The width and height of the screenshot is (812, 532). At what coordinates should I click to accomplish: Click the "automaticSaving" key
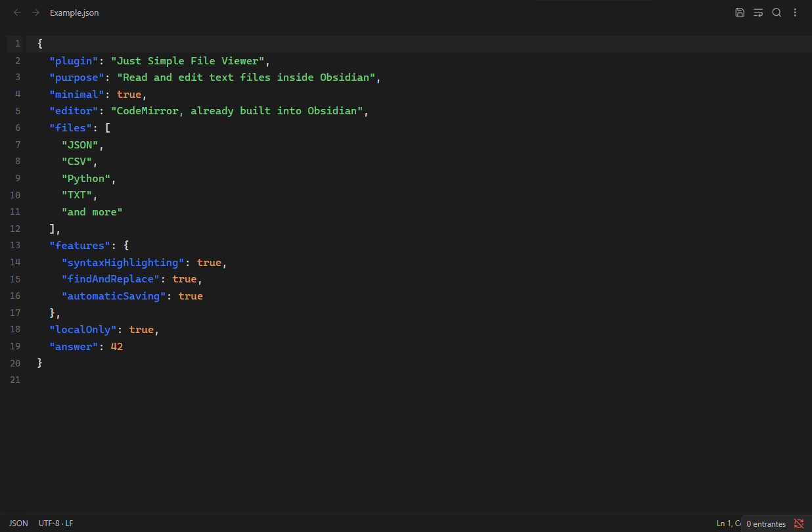point(114,296)
